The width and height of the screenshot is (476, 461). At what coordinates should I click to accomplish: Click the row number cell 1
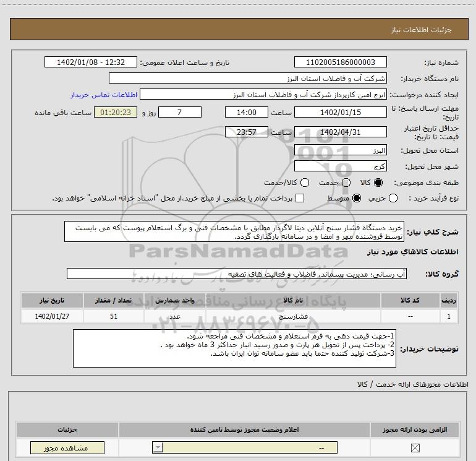[x=449, y=316]
